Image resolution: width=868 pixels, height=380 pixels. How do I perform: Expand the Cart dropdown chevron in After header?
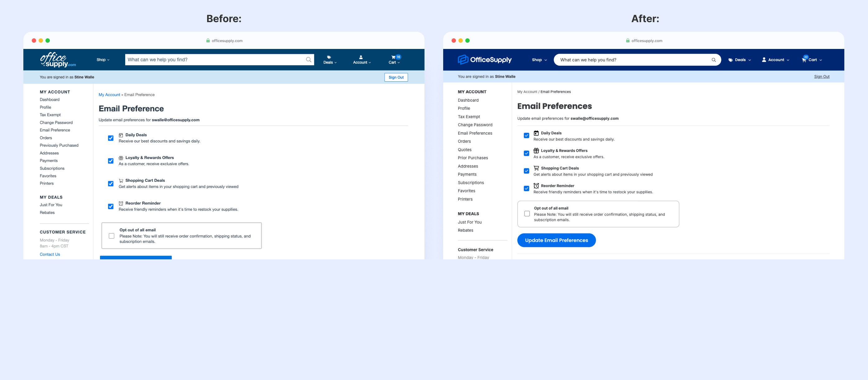(x=821, y=60)
